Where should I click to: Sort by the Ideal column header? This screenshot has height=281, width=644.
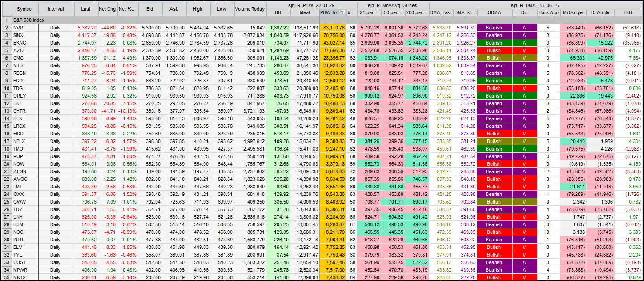point(305,13)
